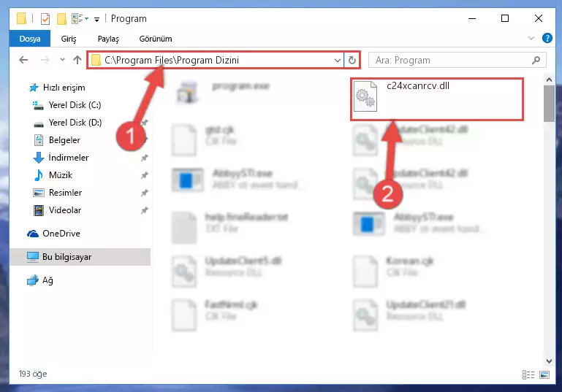Switch to large icons view in status bar
This screenshot has height=392, width=562.
pos(544,374)
